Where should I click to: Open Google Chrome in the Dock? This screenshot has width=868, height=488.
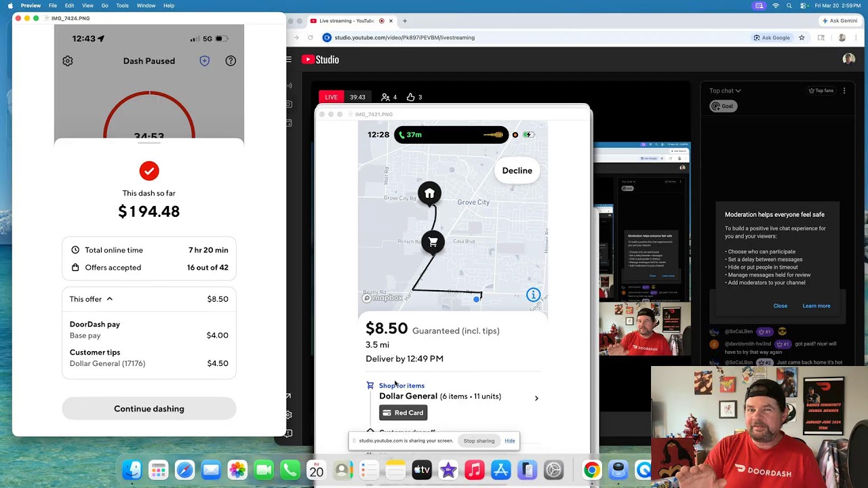(592, 470)
